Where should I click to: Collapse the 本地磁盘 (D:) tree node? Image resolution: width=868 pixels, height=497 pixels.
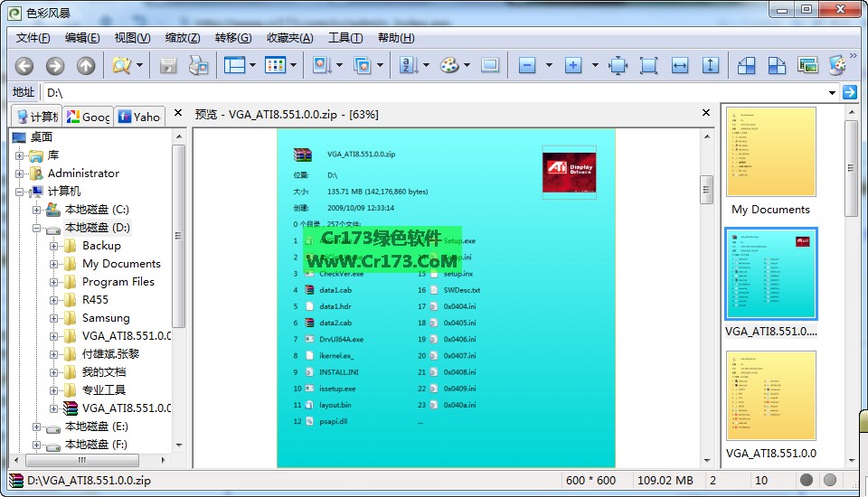[36, 228]
